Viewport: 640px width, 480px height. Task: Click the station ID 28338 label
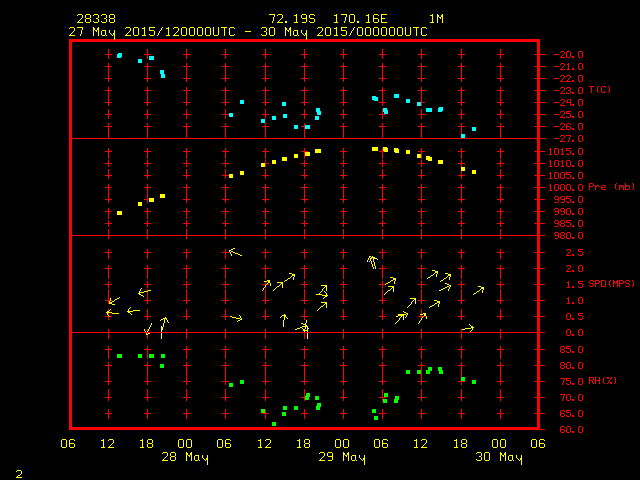click(94, 19)
